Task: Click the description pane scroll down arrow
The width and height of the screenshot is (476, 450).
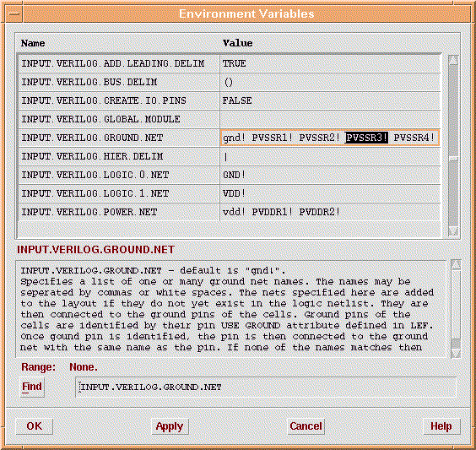Action: (456, 353)
